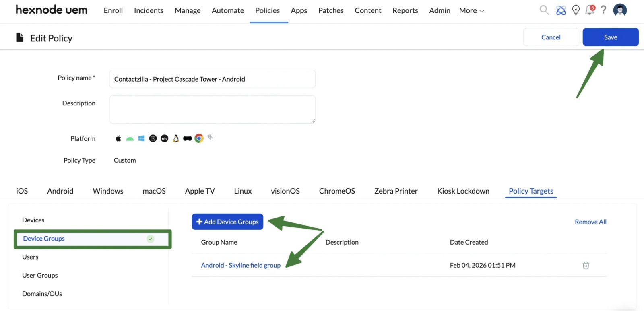Screen dimensions: 644x311
Task: Switch to the ChromeOS tab
Action: [337, 191]
